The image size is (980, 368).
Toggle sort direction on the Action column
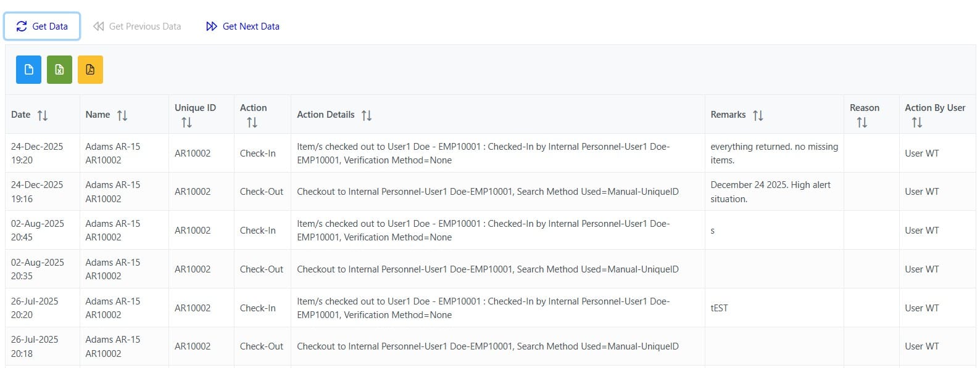tap(251, 121)
